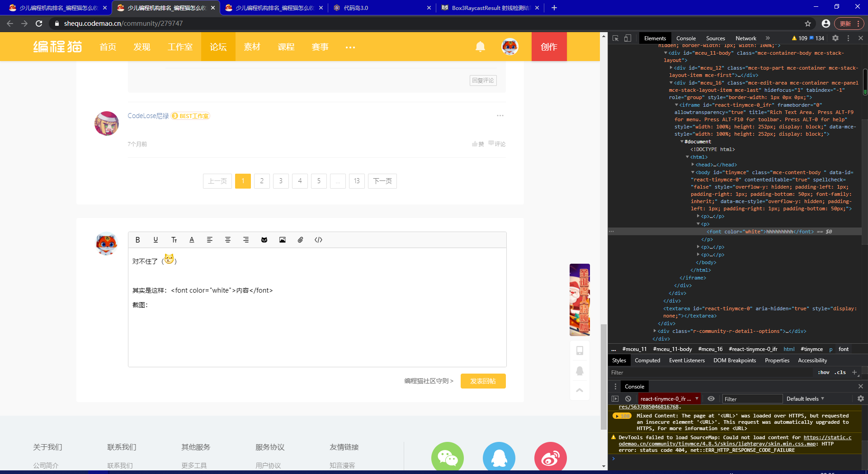Open the header more menu dots

[x=350, y=47]
